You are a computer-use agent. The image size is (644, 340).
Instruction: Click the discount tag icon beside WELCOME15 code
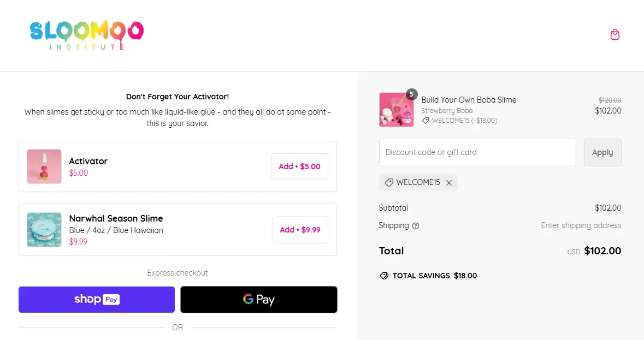(426, 121)
